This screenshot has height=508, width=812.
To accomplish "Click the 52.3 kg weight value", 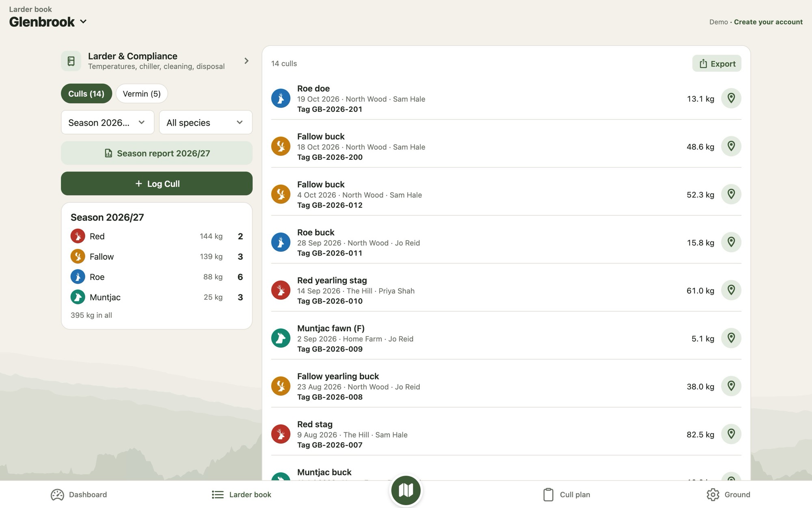I will 700,195.
